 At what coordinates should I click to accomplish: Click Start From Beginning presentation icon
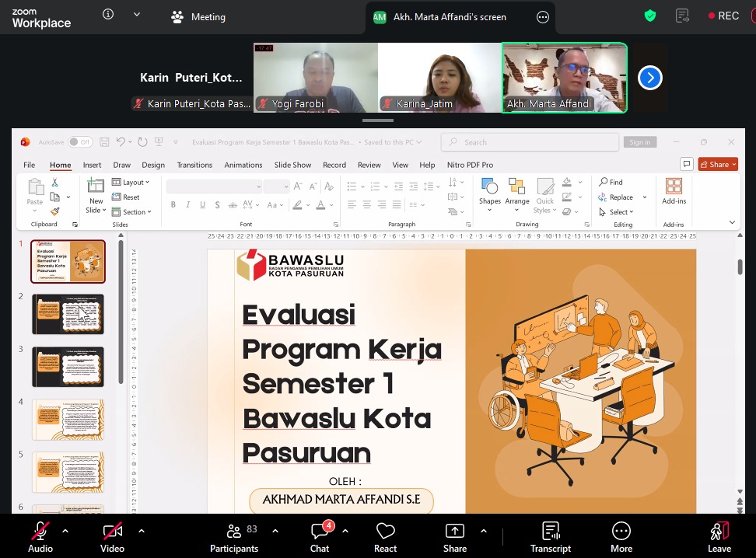159,141
